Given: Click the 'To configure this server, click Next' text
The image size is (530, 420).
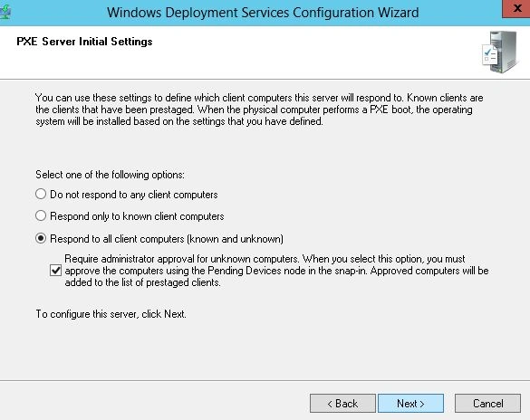Looking at the screenshot, I should click(x=111, y=314).
